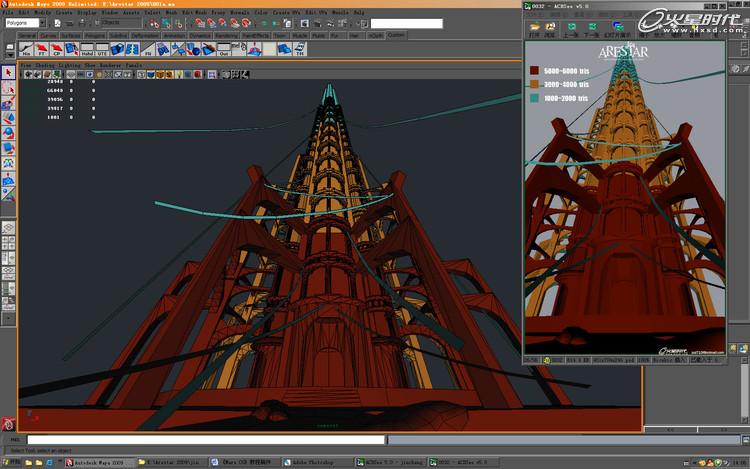
Task: Click the Lasso tool in the left toolbox
Action: click(x=8, y=88)
